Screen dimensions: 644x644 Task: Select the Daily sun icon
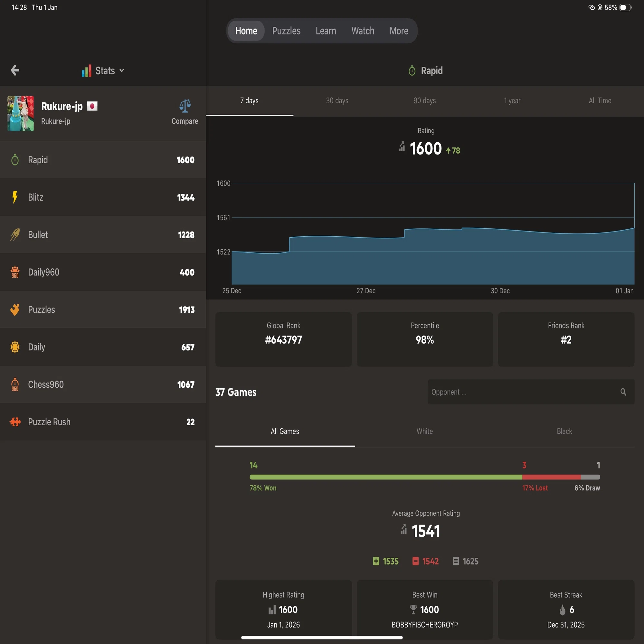point(15,347)
